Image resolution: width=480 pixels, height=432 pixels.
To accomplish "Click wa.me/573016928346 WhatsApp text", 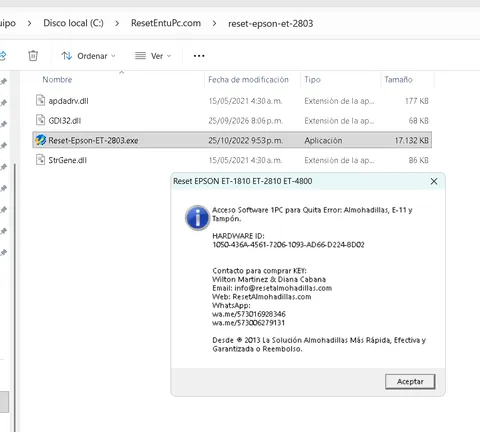I will pos(249,314).
